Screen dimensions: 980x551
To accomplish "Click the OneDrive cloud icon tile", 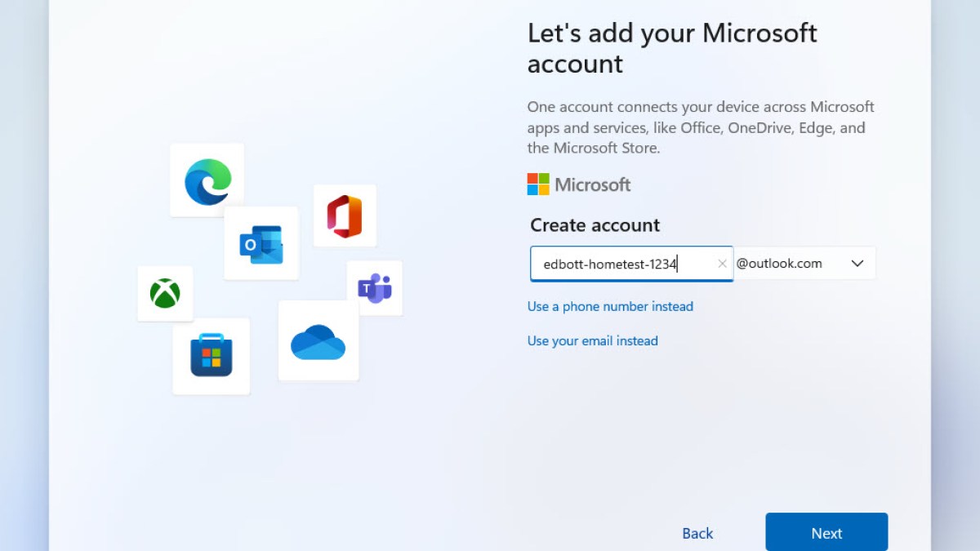I will (318, 340).
